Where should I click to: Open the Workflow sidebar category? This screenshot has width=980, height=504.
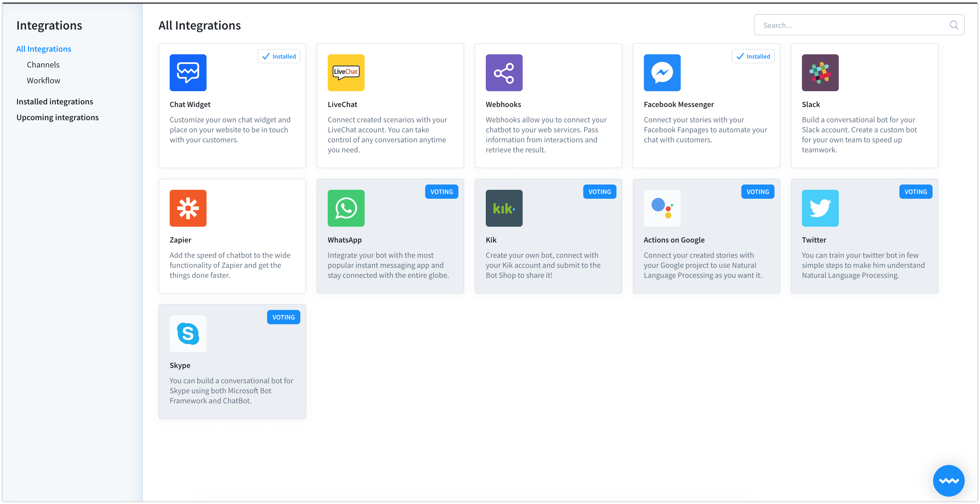click(x=43, y=80)
